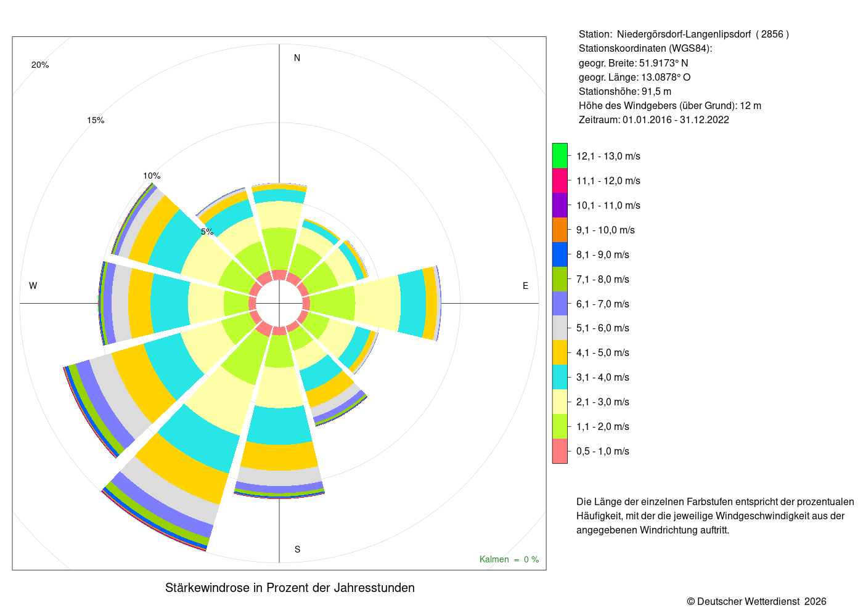
Task: Click the 8,1 - 9,0 m/s blue legend swatch
Action: pyautogui.click(x=560, y=254)
